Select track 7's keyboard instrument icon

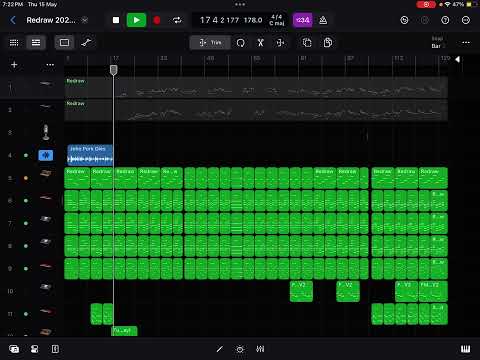tap(46, 219)
